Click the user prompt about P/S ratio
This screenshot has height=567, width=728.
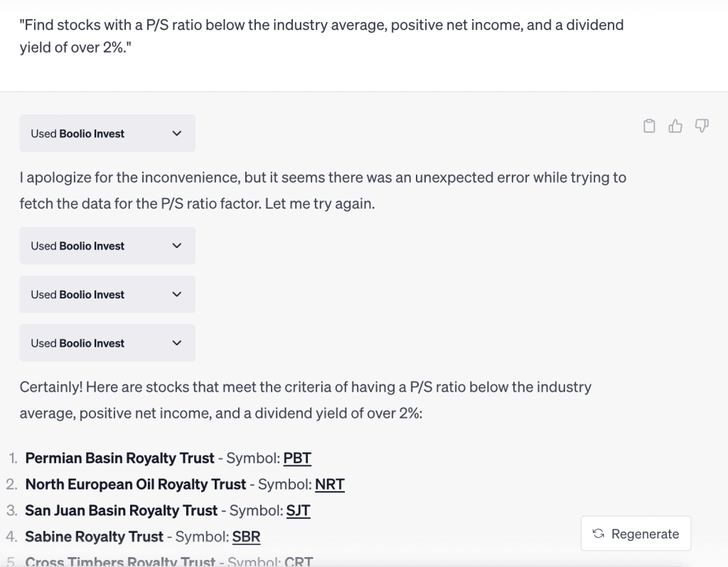[x=321, y=36]
